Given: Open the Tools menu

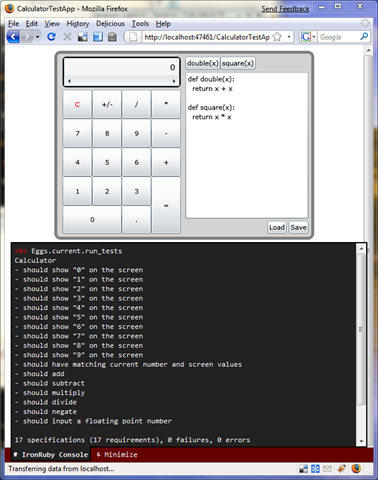Looking at the screenshot, I should (140, 24).
